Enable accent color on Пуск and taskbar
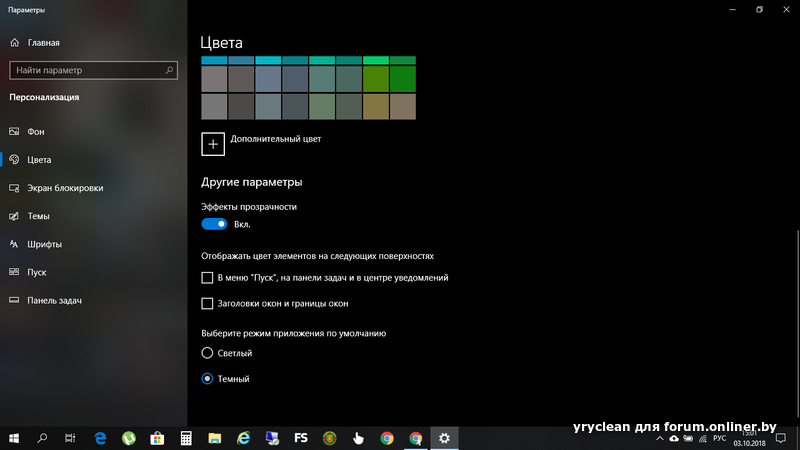Image resolution: width=800 pixels, height=450 pixels. coord(208,278)
